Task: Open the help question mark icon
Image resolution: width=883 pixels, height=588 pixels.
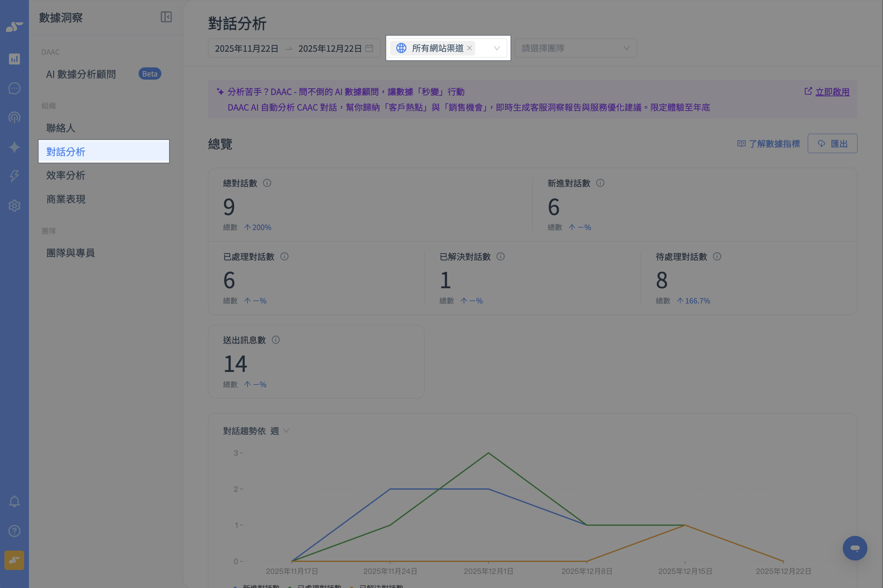Action: click(x=14, y=531)
